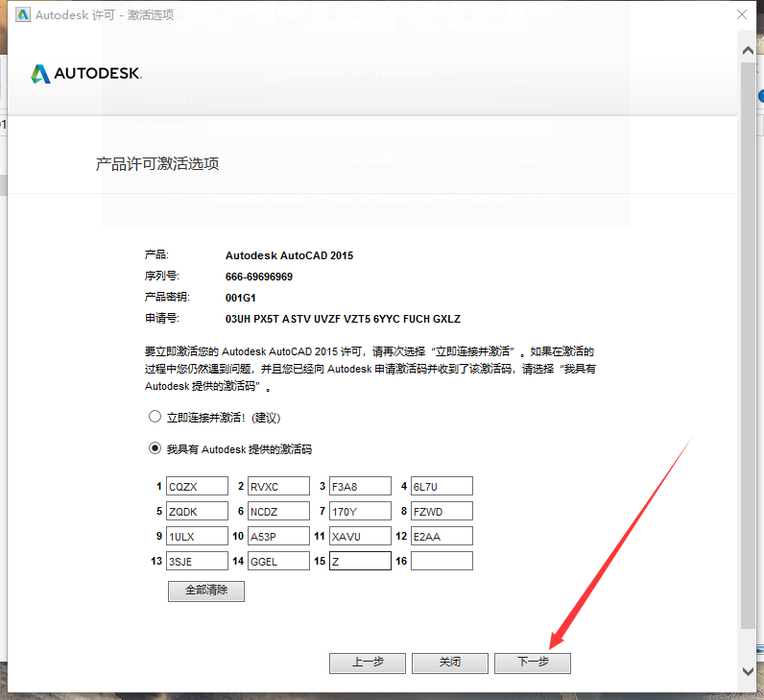Close the Autodesk license window with X
Screen dimensions: 764x700
coord(742,14)
